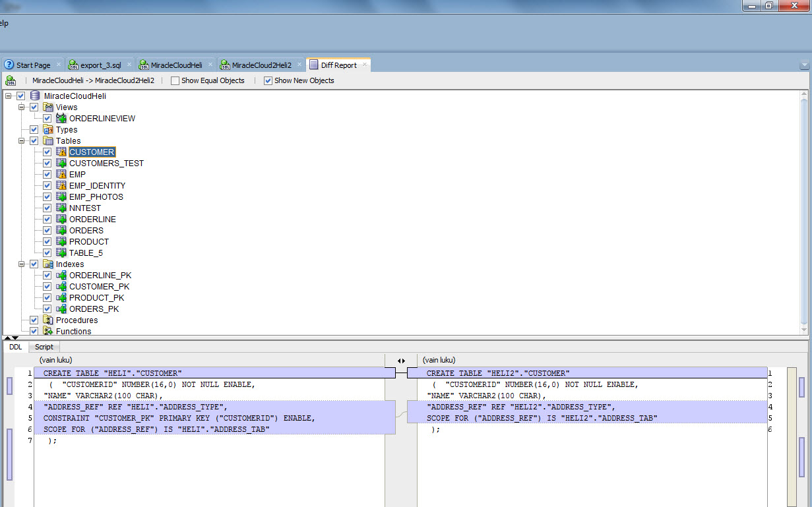Click the index icon beside PRODUCT_PK
The height and width of the screenshot is (507, 812).
point(61,298)
